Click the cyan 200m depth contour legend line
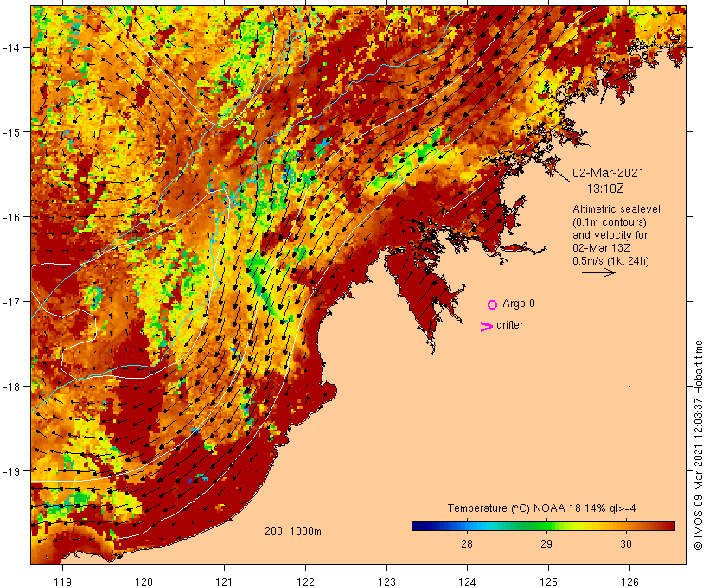Viewport: 709px width, 588px height. click(279, 540)
